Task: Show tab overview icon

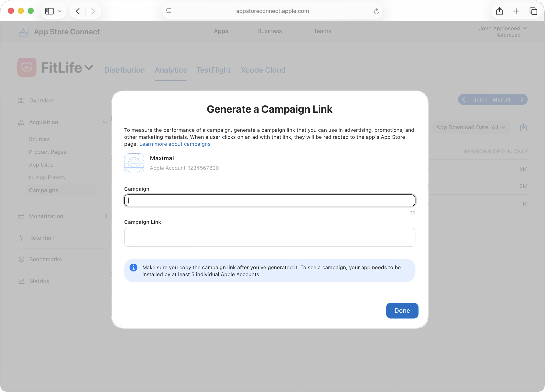Action: point(533,11)
